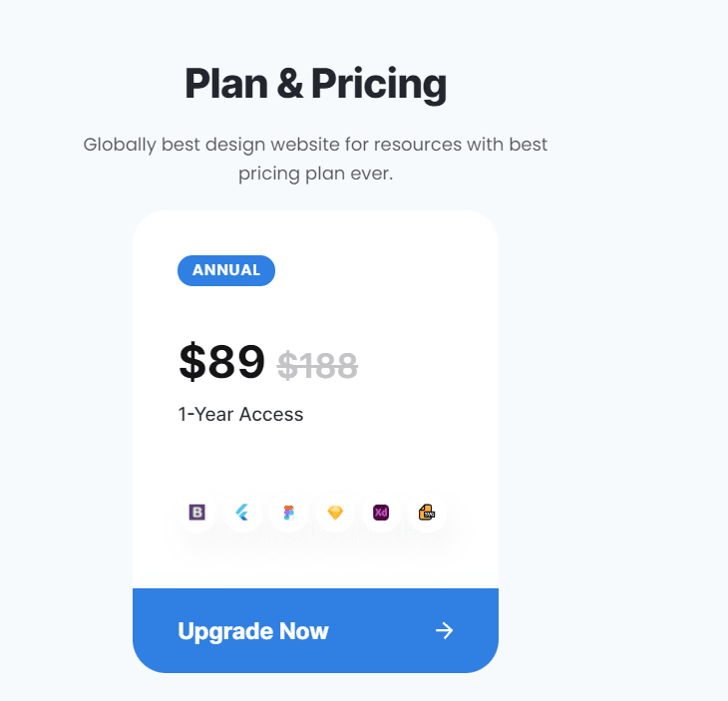Select the SVG file icon
The height and width of the screenshot is (701, 728).
click(x=427, y=513)
